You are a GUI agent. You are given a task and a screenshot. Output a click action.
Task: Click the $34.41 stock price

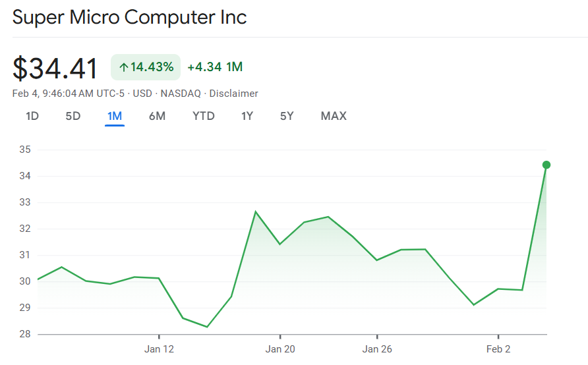pos(55,69)
